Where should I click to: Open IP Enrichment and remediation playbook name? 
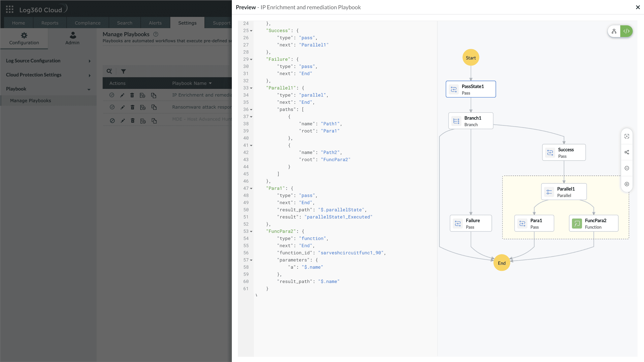(202, 95)
